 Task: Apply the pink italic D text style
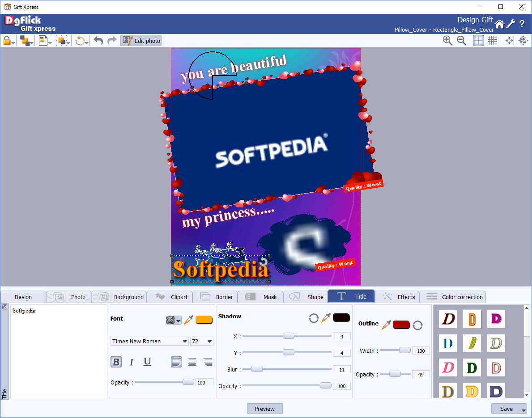447,367
